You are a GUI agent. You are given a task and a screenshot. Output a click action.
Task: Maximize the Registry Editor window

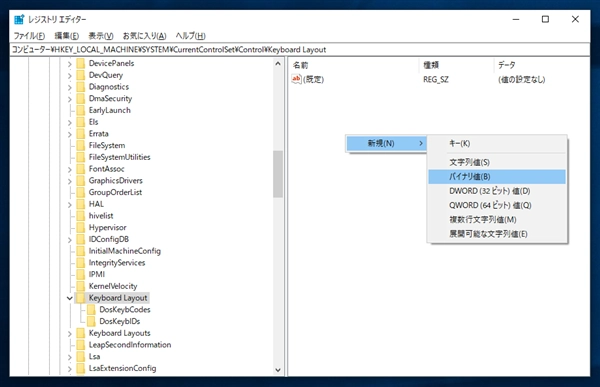[545, 19]
